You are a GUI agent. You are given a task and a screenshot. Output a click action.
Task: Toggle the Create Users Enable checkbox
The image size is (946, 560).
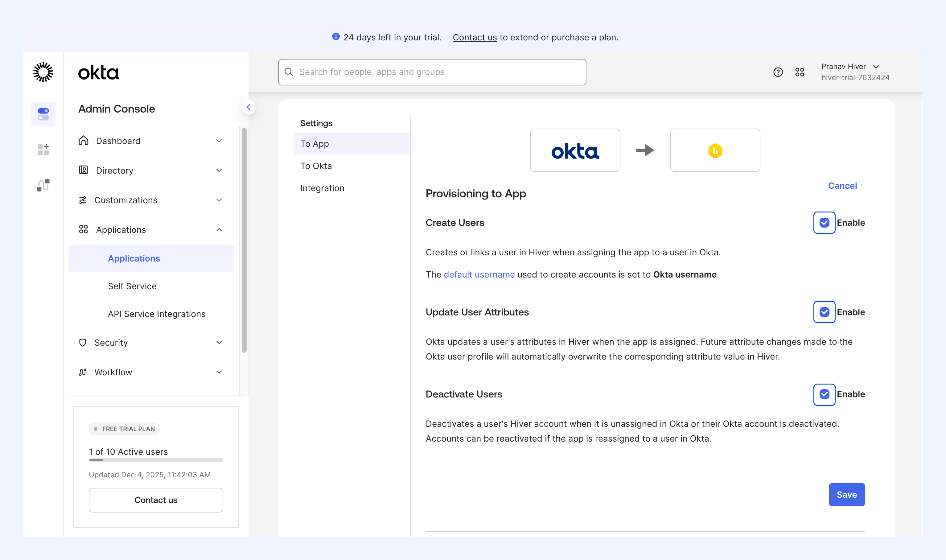pos(824,223)
